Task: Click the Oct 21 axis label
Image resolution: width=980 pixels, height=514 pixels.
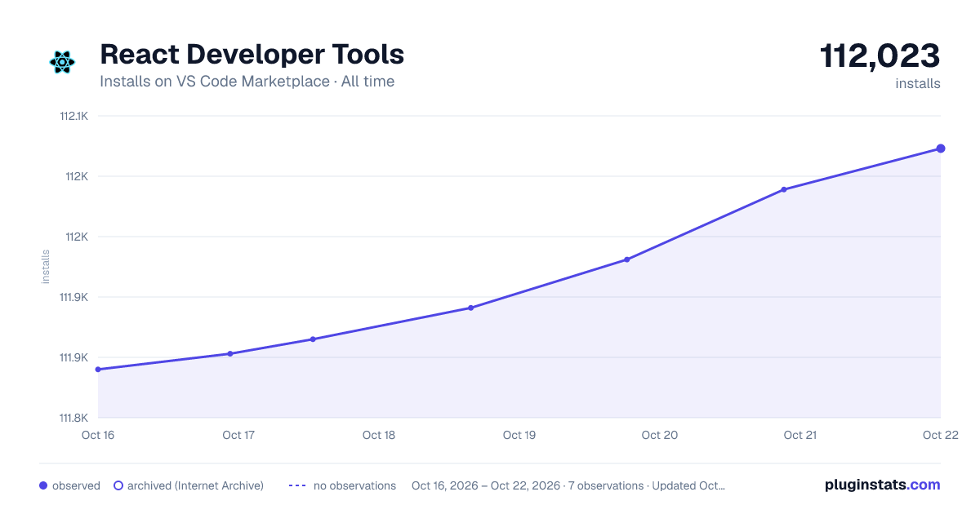Action: coord(800,435)
